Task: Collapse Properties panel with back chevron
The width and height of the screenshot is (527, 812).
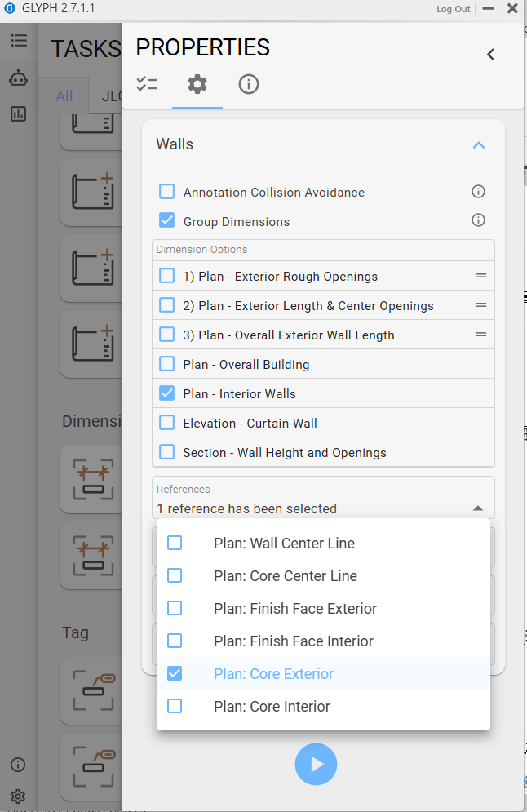Action: click(x=490, y=55)
